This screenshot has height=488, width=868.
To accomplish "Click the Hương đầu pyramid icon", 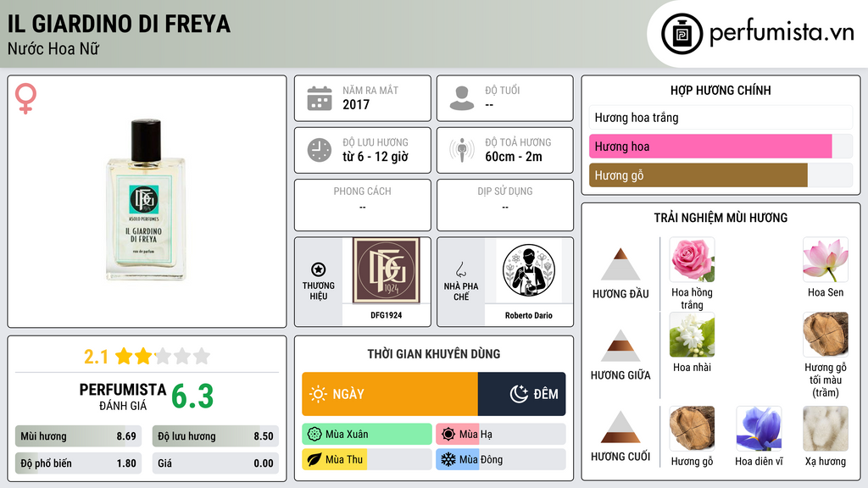I will click(620, 264).
